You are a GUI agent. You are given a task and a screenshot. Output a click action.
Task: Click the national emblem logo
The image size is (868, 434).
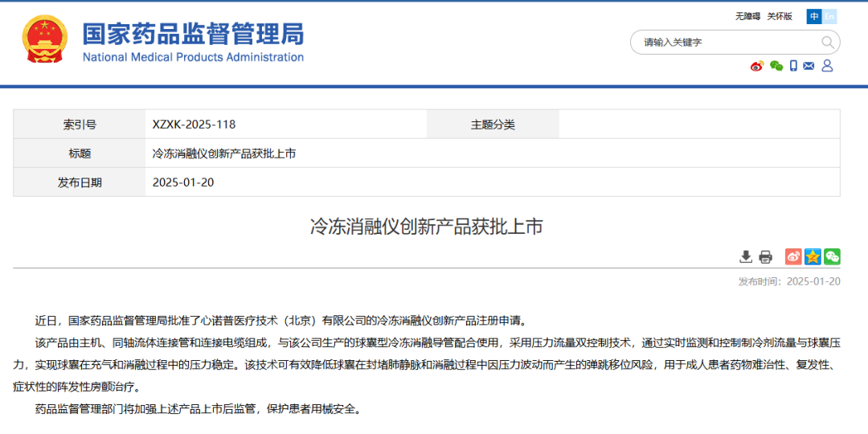tap(45, 39)
